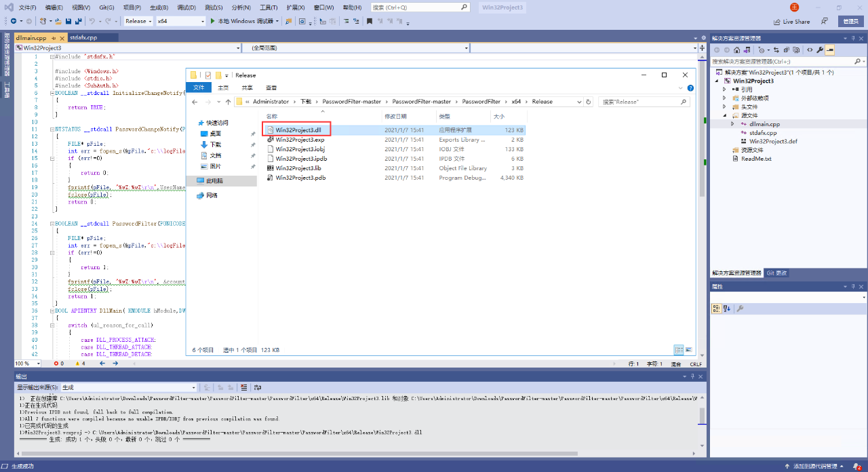Toggle pin on dllmain.cpp tab
Image resolution: width=868 pixels, height=472 pixels.
click(53, 38)
